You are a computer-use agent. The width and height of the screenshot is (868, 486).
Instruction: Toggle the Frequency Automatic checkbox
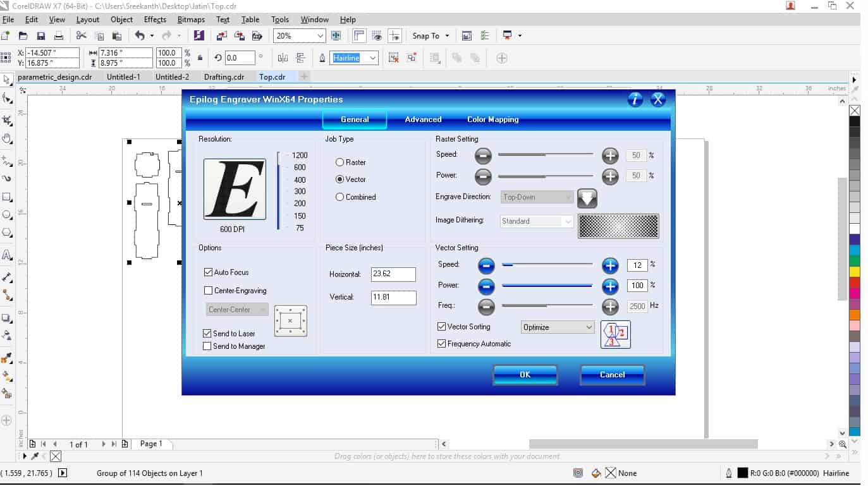pos(441,344)
